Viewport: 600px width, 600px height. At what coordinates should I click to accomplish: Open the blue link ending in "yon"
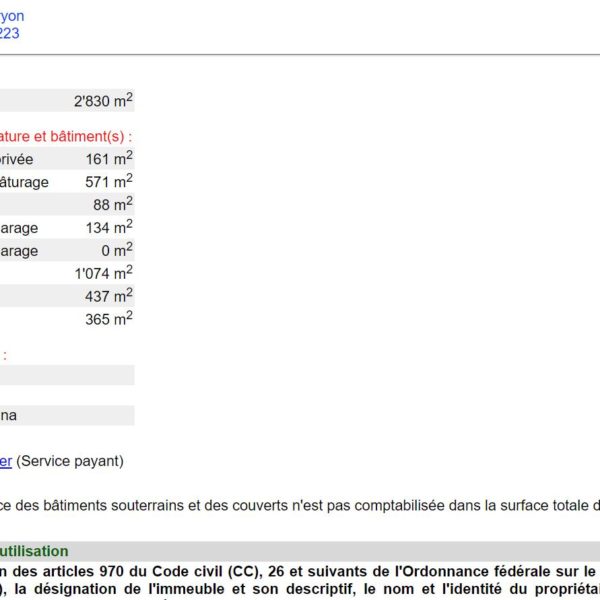pyautogui.click(x=12, y=16)
